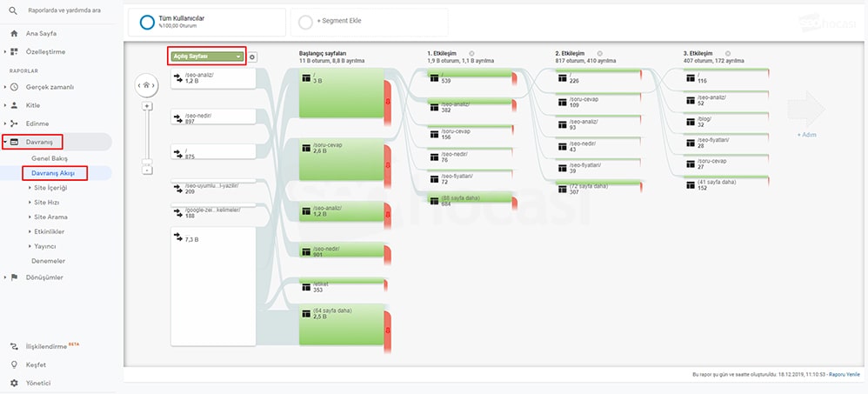868x394 pixels.
Task: Click the search magnifier icon in sidebar
Action: click(x=13, y=10)
